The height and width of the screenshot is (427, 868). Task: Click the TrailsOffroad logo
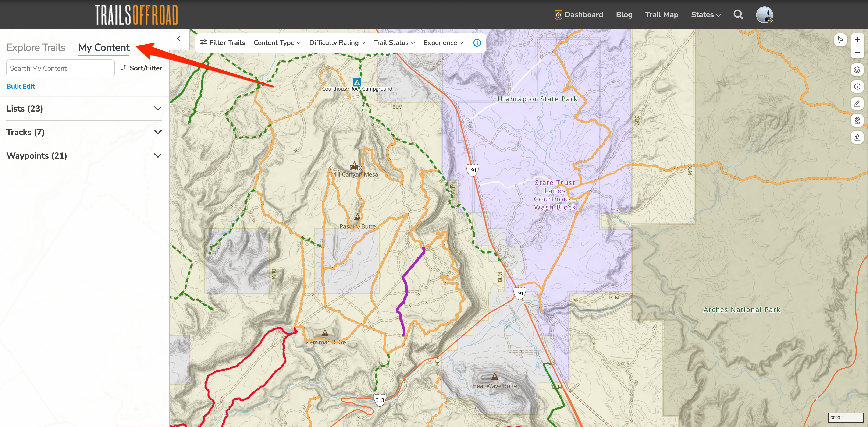(x=136, y=15)
